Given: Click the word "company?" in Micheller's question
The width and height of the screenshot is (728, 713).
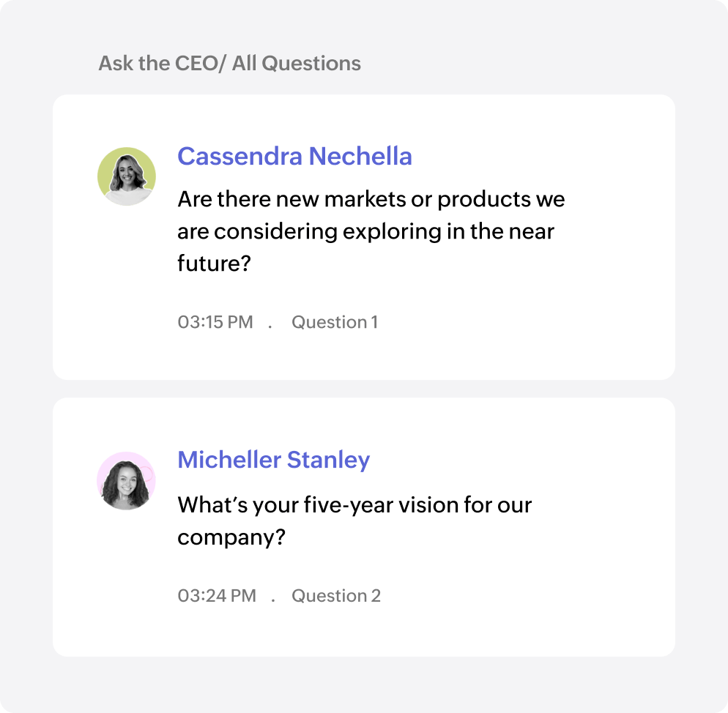Looking at the screenshot, I should 231,537.
